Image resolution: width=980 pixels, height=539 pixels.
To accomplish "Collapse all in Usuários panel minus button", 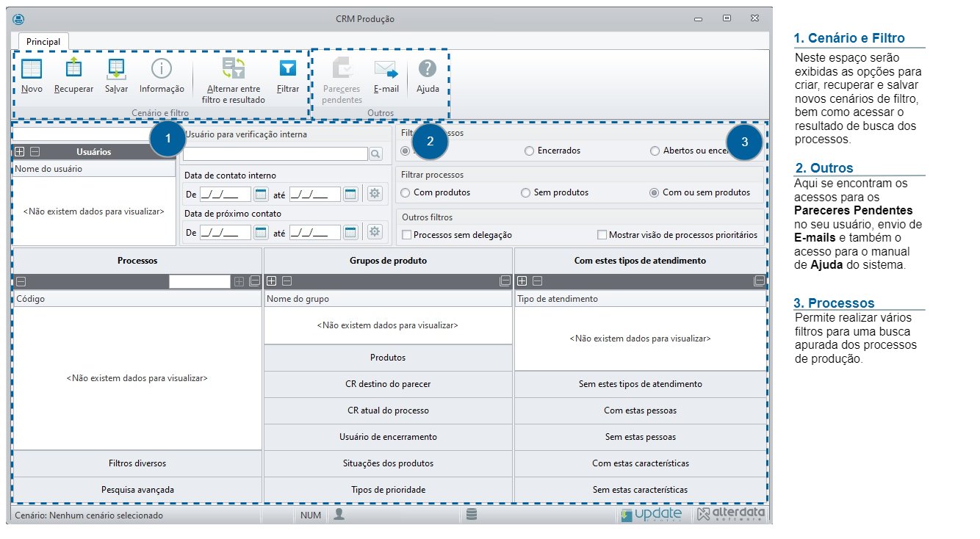I will (35, 152).
